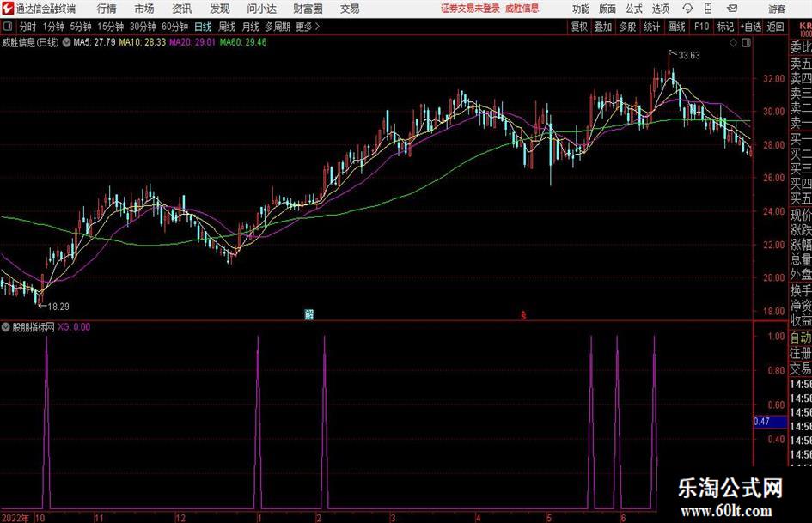Click the 18.29 low price label
Viewport: 812px width, 523px height.
click(58, 307)
